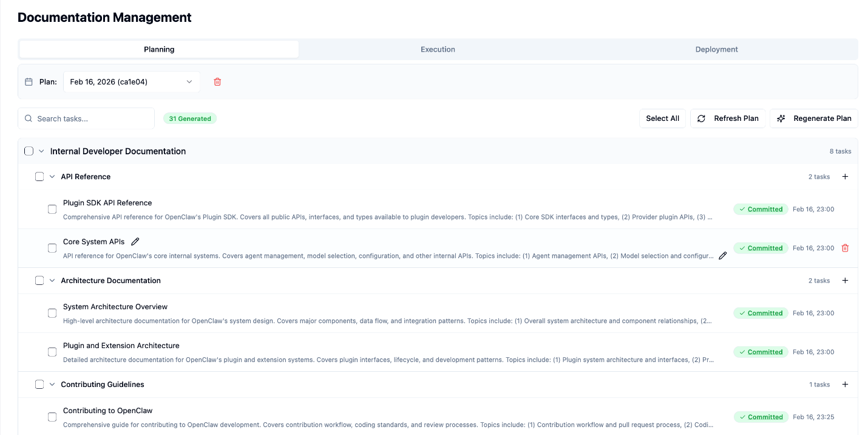This screenshot has height=435, width=868.
Task: Switch to the Execution tab
Action: click(438, 49)
